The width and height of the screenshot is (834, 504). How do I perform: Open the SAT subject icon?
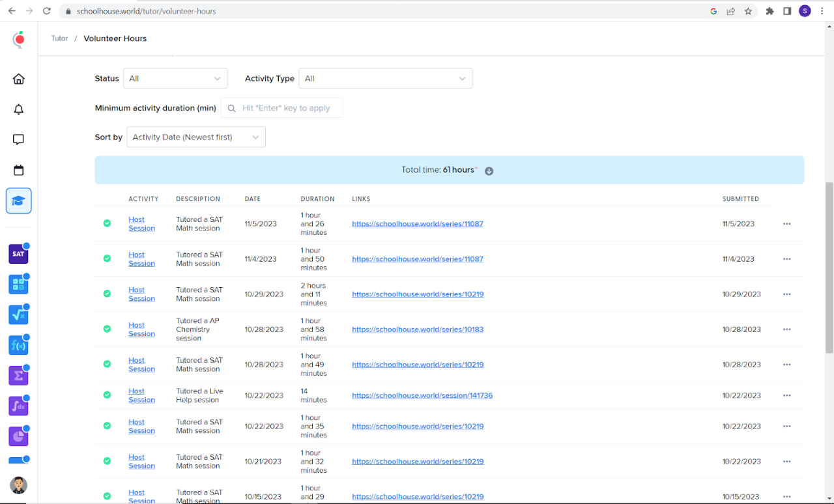tap(18, 254)
